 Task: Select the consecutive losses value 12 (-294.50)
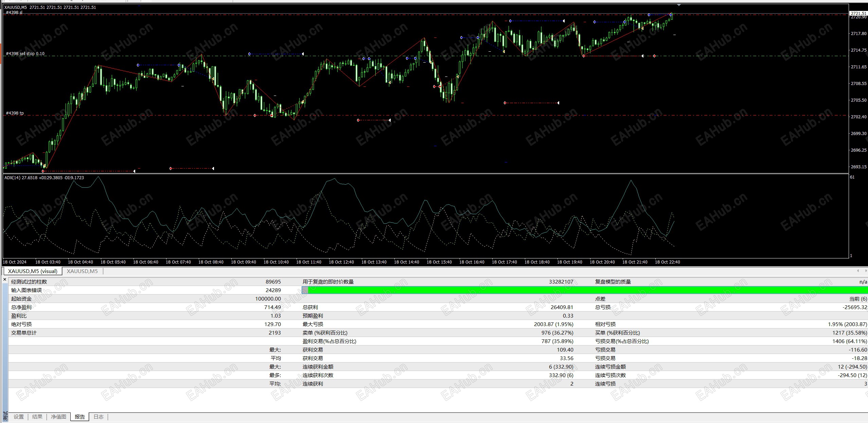852,367
